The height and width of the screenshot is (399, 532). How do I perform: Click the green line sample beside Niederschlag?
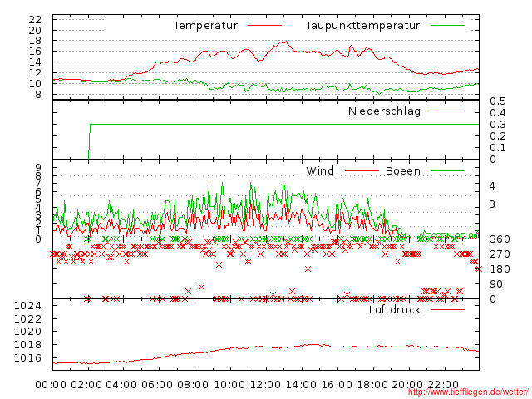[x=447, y=111]
